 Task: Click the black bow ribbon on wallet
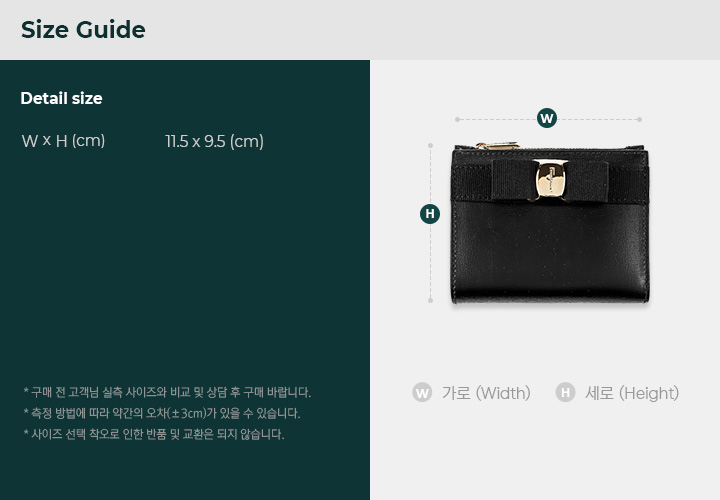tap(550, 180)
